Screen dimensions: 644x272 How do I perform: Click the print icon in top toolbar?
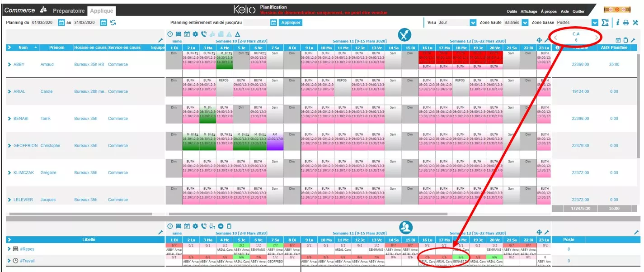(626, 23)
